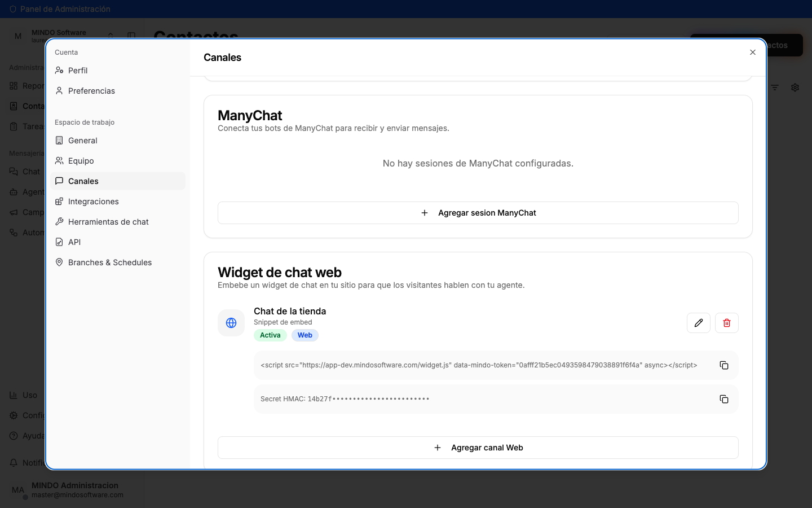Viewport: 812px width, 508px height.
Task: Click Chat messages icon in background sidebar
Action: [14, 172]
